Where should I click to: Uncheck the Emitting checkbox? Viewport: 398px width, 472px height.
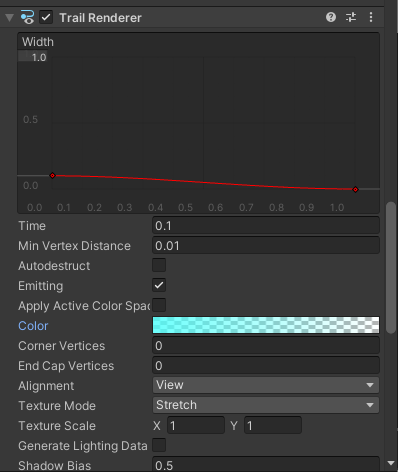pyautogui.click(x=159, y=285)
